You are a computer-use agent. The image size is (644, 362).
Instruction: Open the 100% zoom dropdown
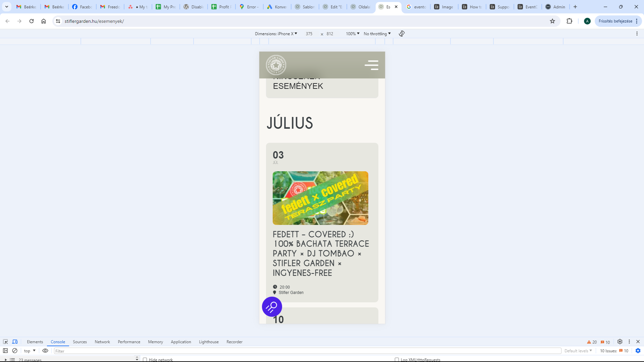[x=353, y=34]
